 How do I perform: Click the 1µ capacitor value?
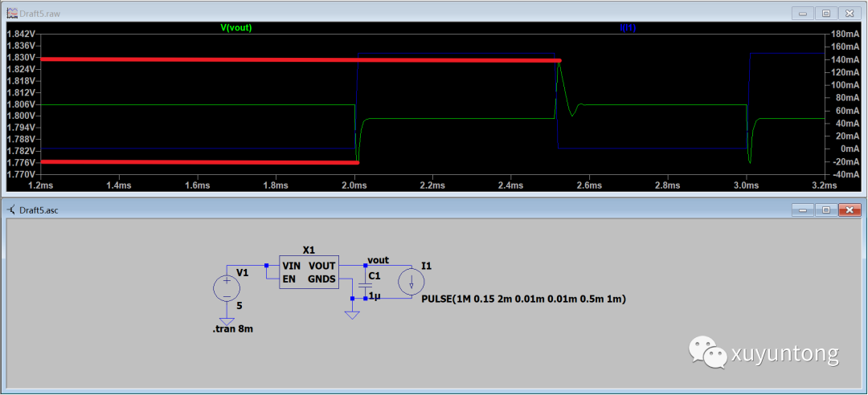[x=375, y=296]
